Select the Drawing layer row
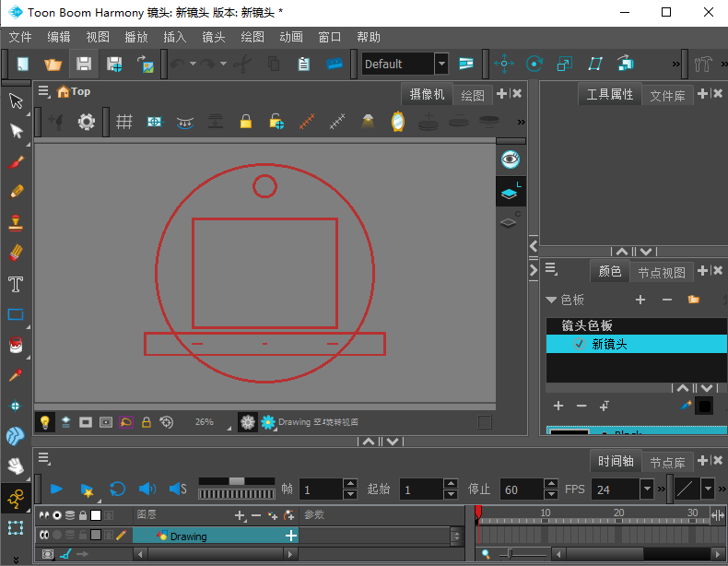Image resolution: width=728 pixels, height=566 pixels. click(216, 536)
